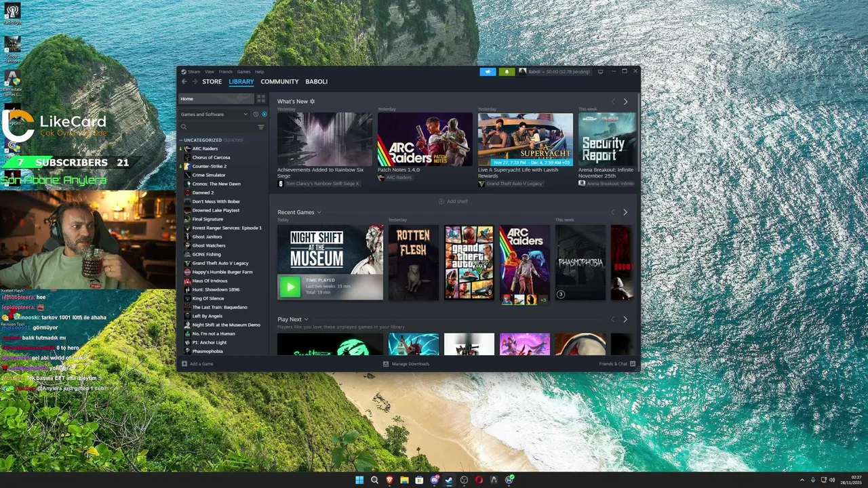868x488 pixels.
Task: Open the Games menu
Action: click(x=243, y=71)
